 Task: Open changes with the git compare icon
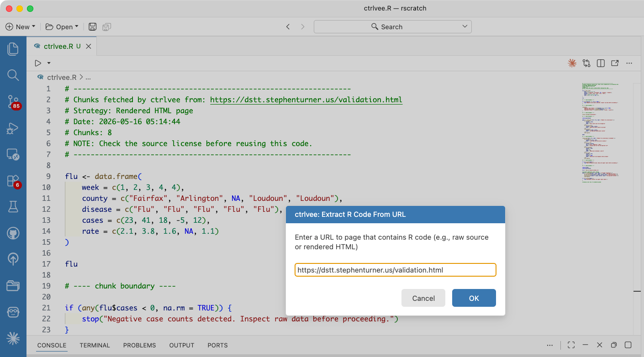[x=586, y=63]
